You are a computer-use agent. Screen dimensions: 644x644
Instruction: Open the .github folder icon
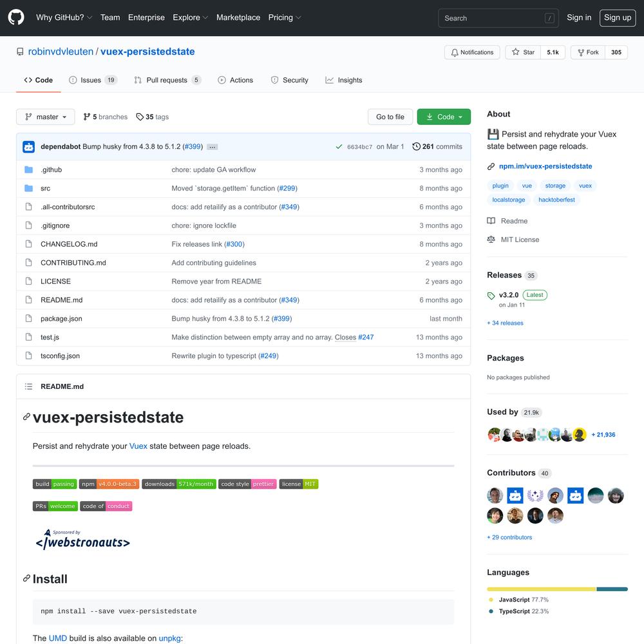(x=28, y=169)
